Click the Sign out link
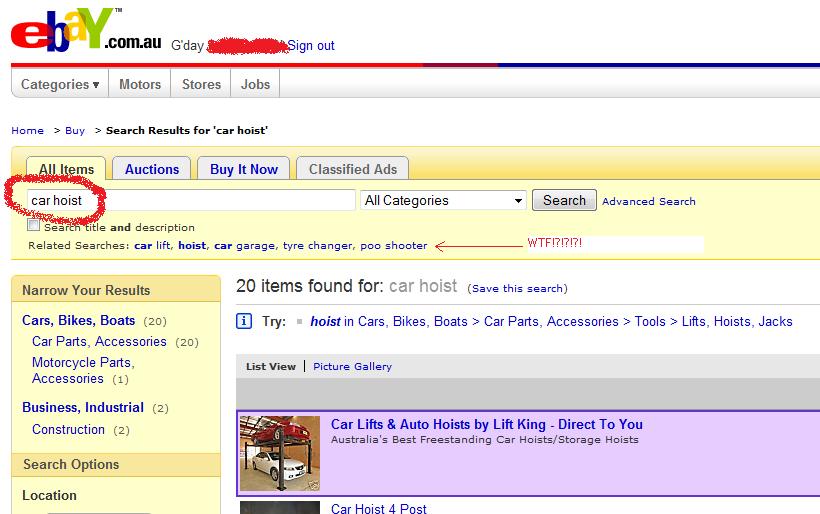Viewport: 820px width, 514px height. [311, 46]
